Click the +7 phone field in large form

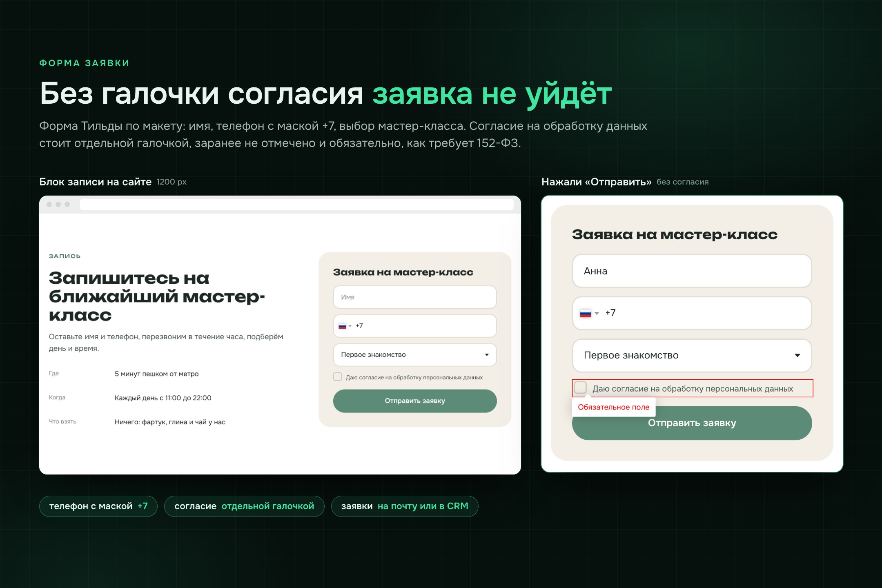692,313
